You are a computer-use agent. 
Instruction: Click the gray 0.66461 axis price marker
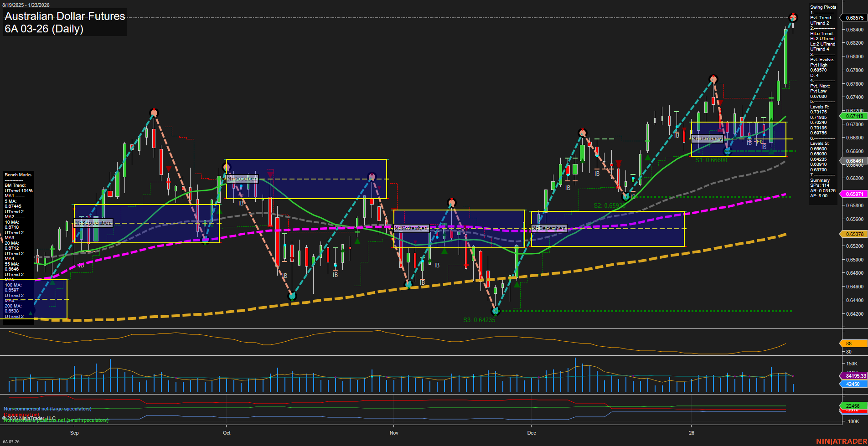(855, 160)
